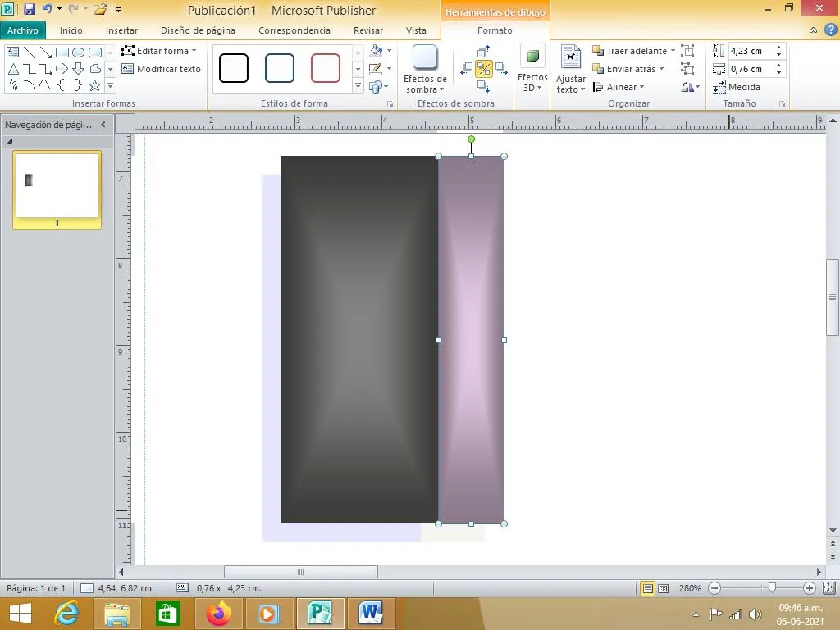Image resolution: width=840 pixels, height=630 pixels.
Task: Adjust the zoom slider handle
Action: click(x=772, y=588)
